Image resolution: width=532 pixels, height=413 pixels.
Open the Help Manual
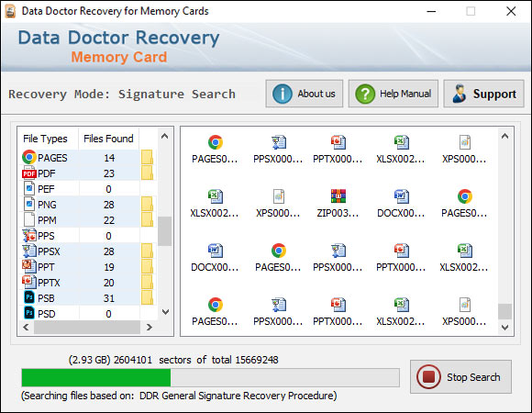(x=393, y=94)
